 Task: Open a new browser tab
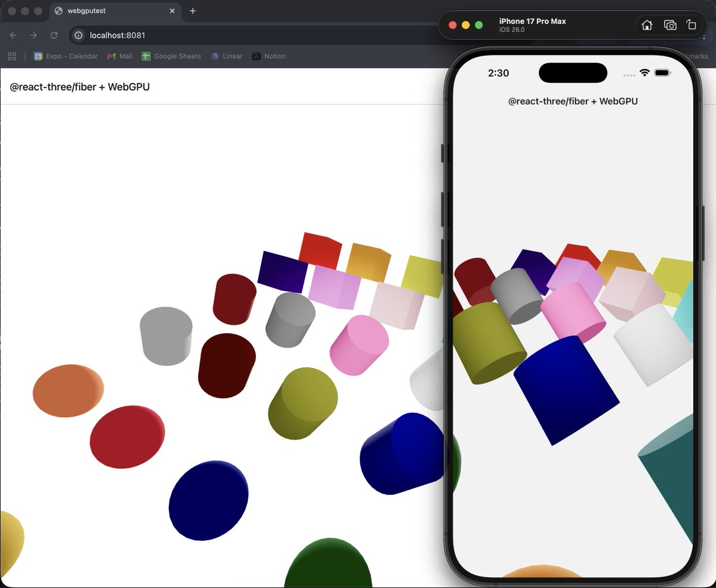coord(193,11)
